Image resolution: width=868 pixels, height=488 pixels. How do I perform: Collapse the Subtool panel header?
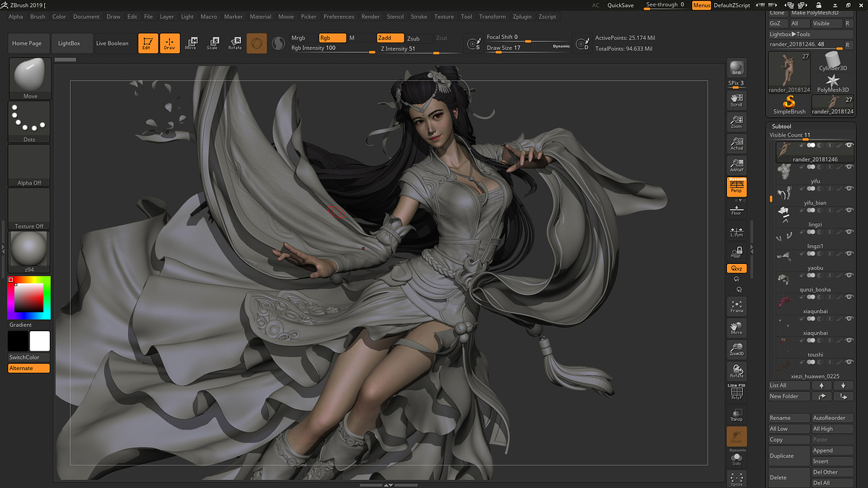781,127
